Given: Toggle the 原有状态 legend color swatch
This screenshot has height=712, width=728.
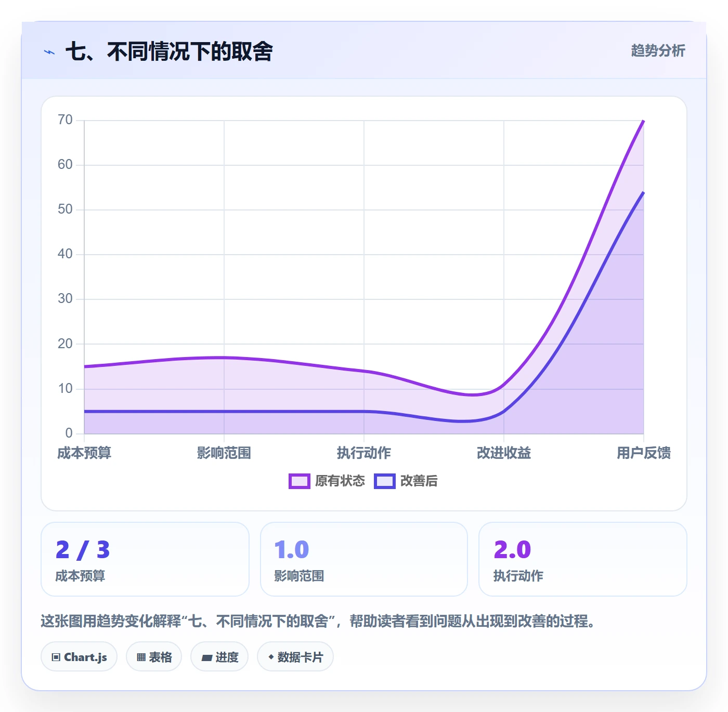Looking at the screenshot, I should tap(299, 481).
